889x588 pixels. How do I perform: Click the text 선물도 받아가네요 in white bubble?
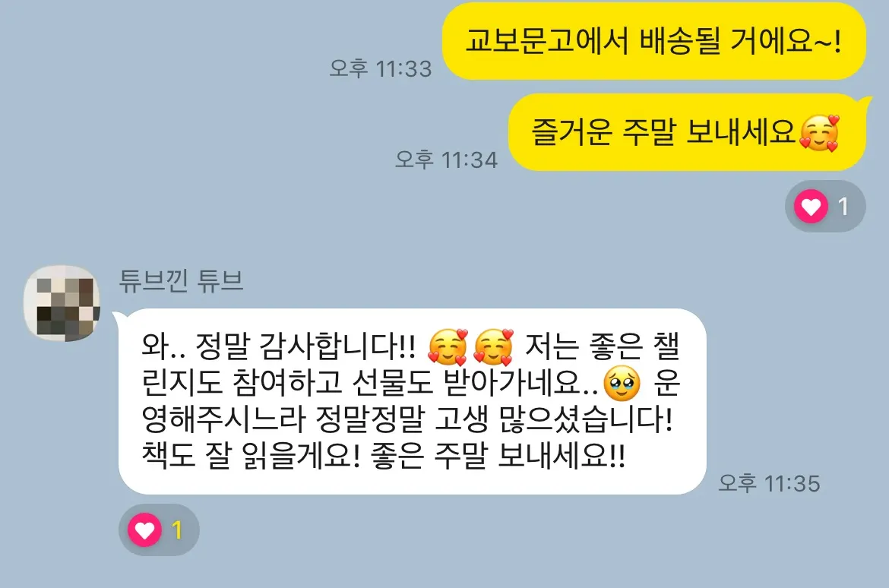475,384
